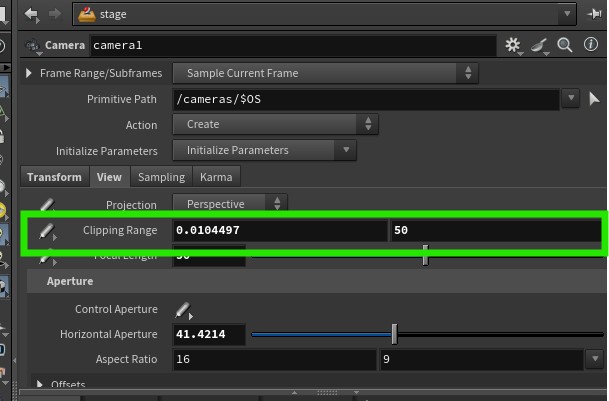Click the Horizontal Aperture slider handle
Screen dimensions: 609x401
(x=394, y=334)
